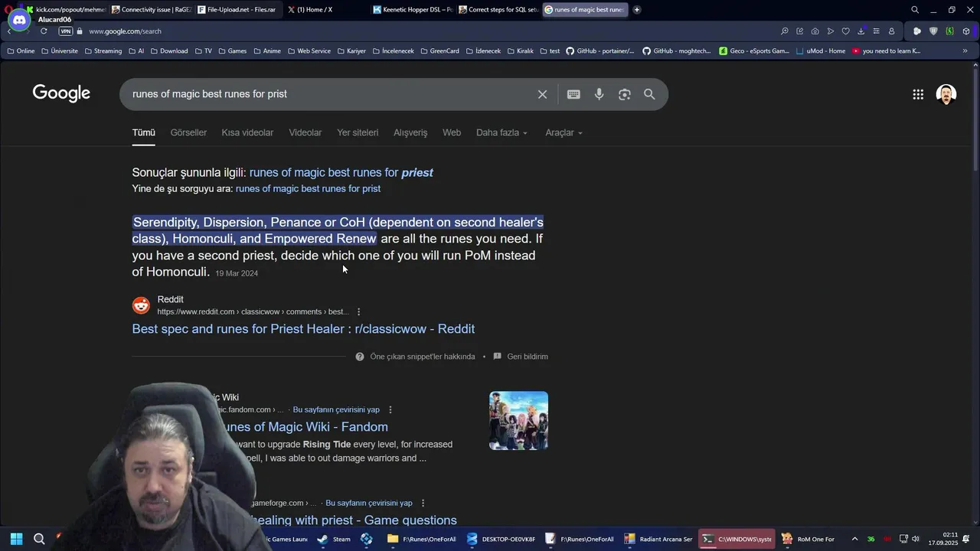Open the zoom magnifier in address bar

click(x=784, y=31)
